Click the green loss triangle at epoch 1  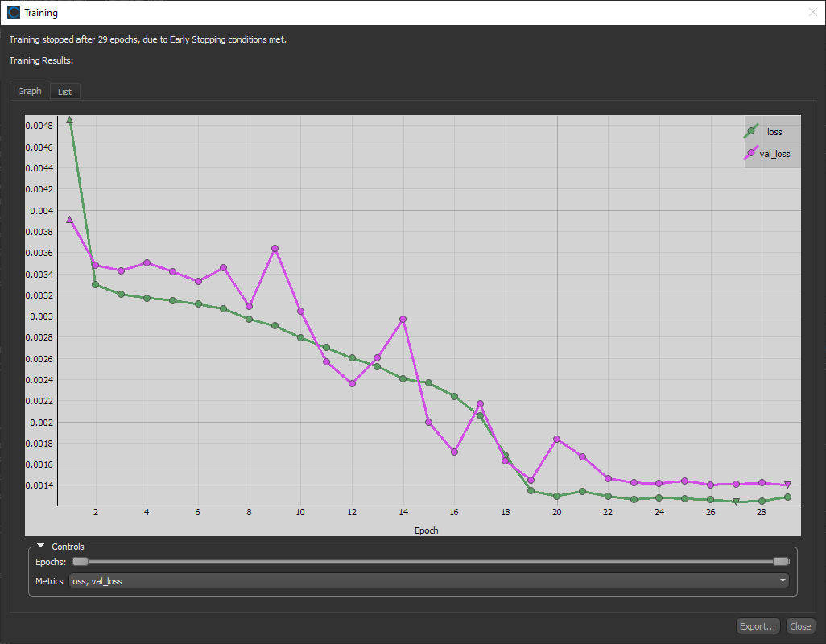(x=70, y=120)
